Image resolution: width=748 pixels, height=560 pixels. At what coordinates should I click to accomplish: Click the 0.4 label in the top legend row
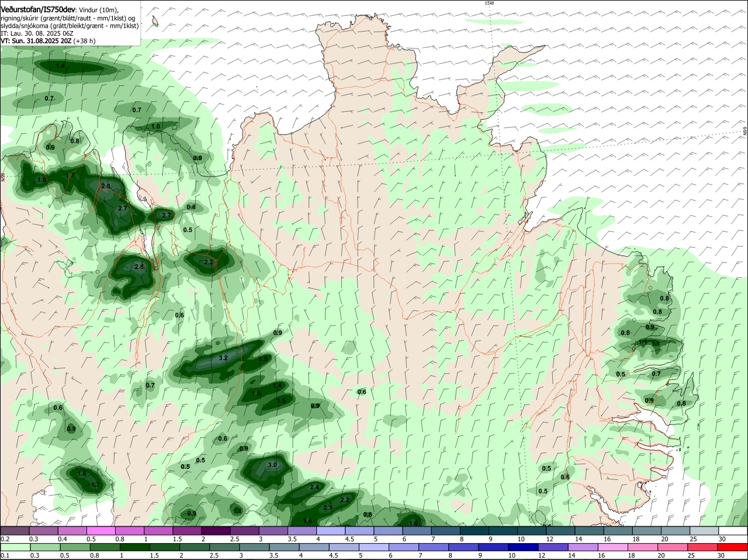pyautogui.click(x=63, y=539)
